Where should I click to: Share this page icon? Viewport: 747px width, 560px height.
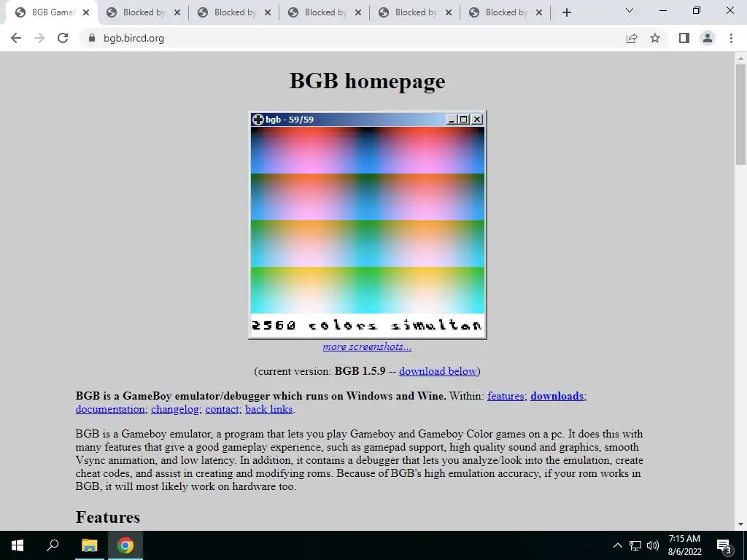(x=632, y=38)
